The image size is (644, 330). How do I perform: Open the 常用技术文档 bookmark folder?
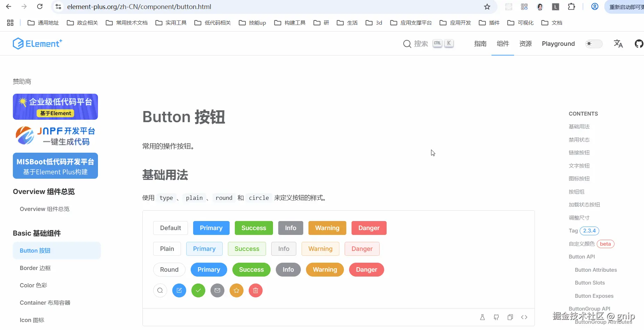point(126,23)
